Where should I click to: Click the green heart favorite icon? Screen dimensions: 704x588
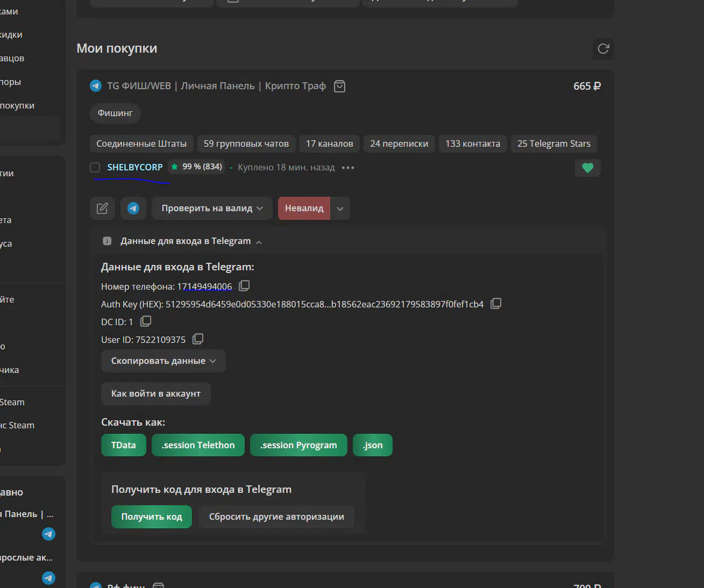[x=588, y=168]
